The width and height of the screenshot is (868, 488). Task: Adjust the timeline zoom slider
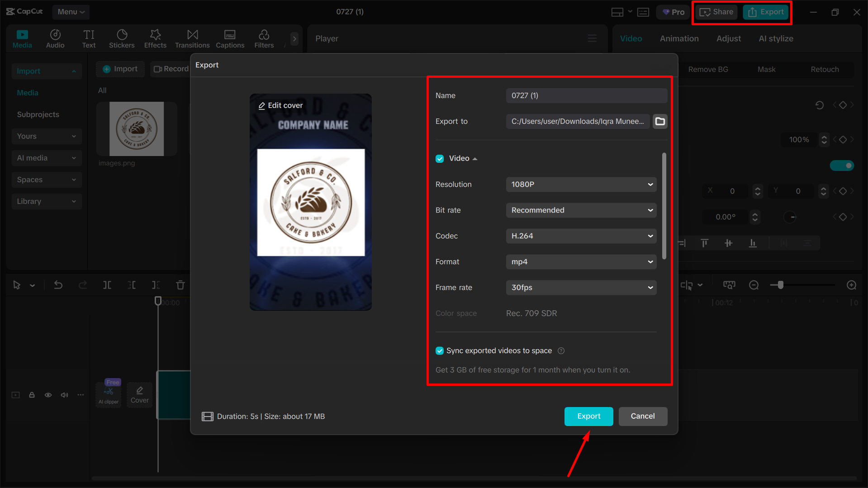tap(780, 285)
